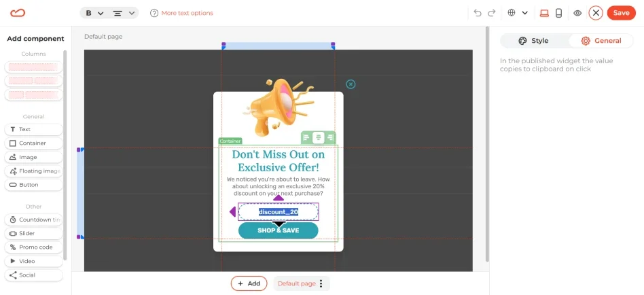Select the two equal columns layout
The image size is (644, 295).
coord(33,80)
